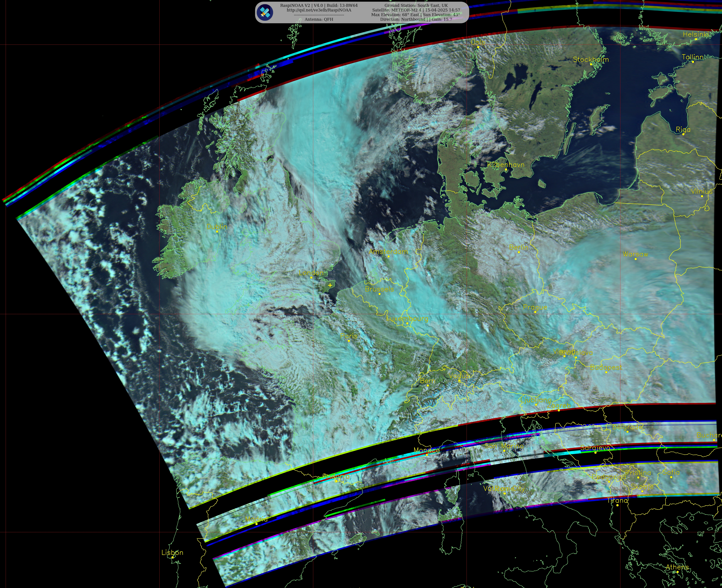Click the Stockholm city label
This screenshot has height=588, width=722.
pyautogui.click(x=591, y=60)
